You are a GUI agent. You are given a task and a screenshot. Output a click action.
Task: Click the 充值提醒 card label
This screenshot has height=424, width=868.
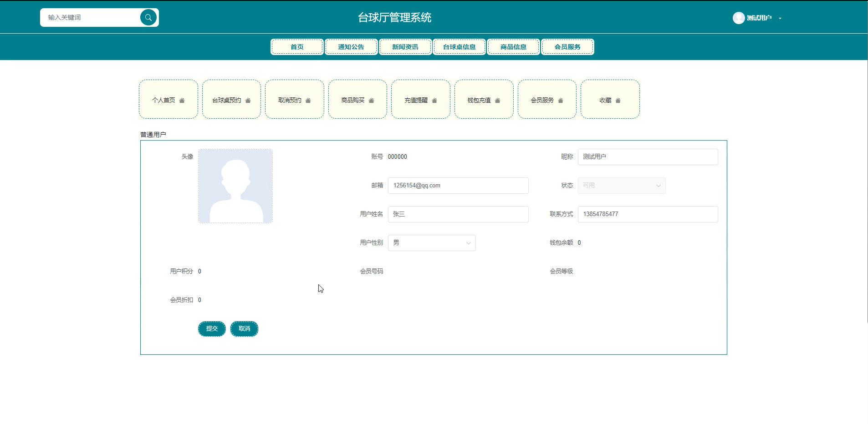tap(416, 101)
